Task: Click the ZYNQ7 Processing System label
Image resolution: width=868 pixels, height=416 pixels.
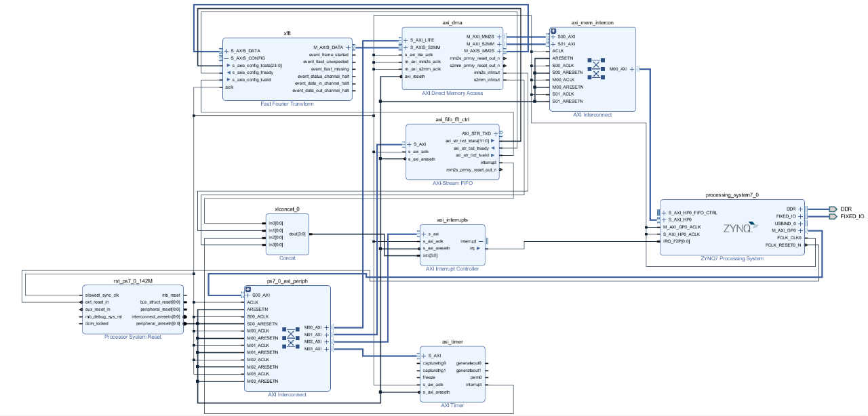Action: (732, 258)
